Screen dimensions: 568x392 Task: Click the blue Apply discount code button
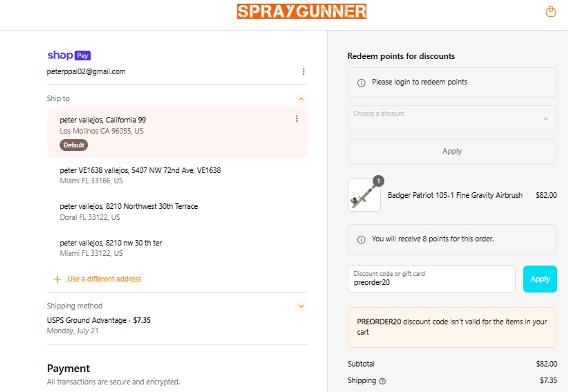pyautogui.click(x=540, y=279)
